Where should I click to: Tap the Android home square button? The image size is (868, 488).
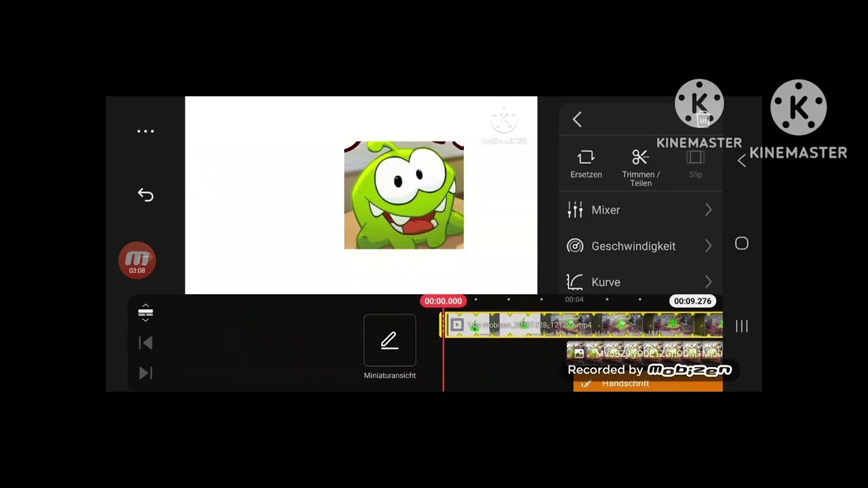[x=742, y=243]
